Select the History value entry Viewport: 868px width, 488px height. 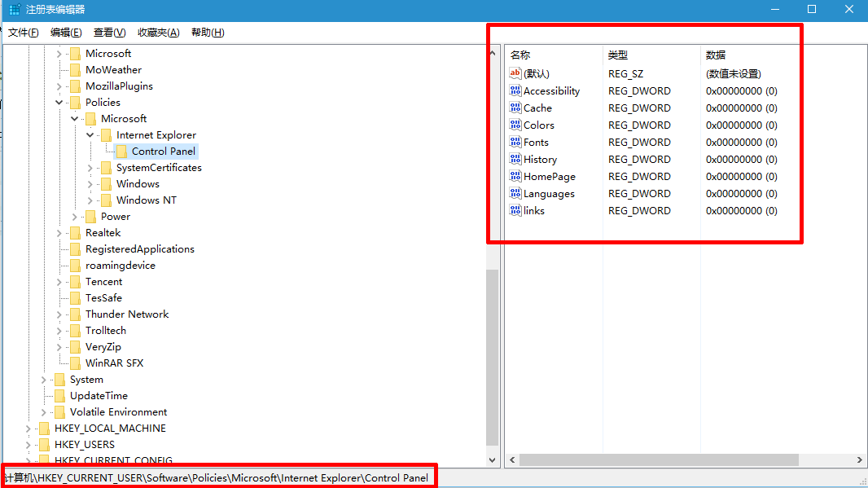tap(539, 159)
